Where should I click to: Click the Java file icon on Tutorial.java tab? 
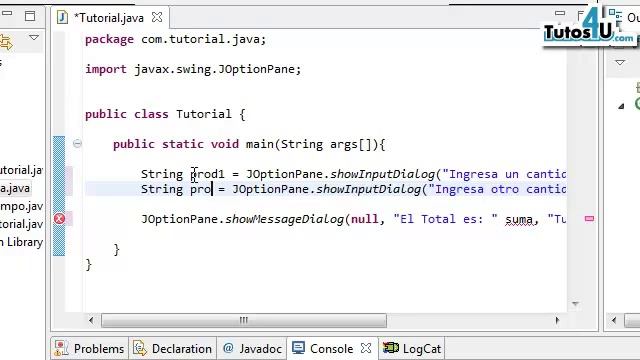click(x=62, y=18)
